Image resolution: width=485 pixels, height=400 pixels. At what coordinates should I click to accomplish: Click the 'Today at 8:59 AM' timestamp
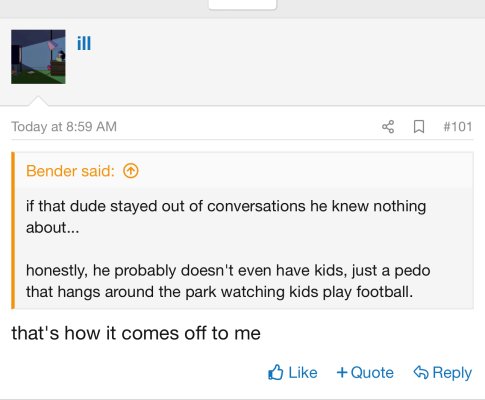click(64, 127)
